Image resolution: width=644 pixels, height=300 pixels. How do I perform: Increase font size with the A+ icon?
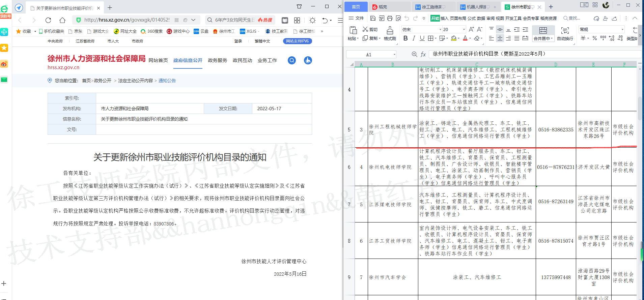tap(471, 29)
